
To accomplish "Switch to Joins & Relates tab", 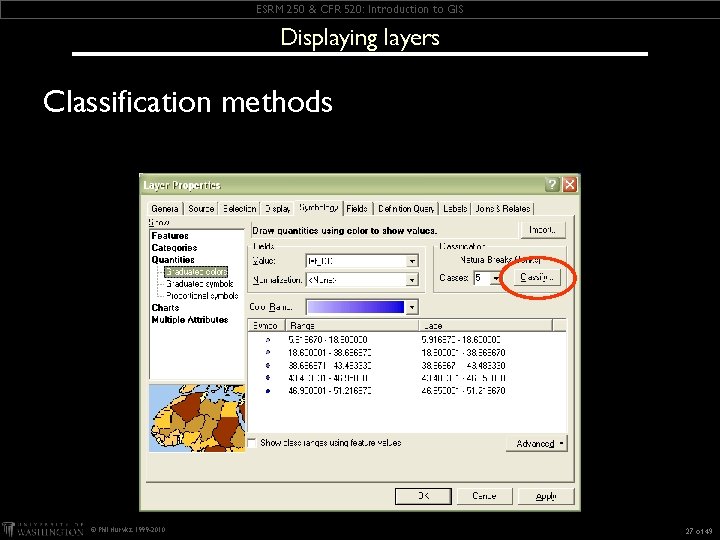I will 503,209.
